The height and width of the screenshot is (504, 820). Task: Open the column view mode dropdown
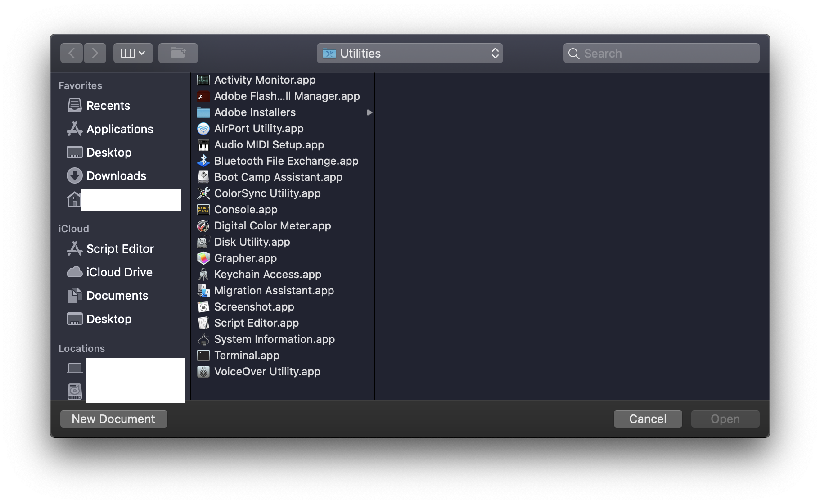tap(133, 53)
